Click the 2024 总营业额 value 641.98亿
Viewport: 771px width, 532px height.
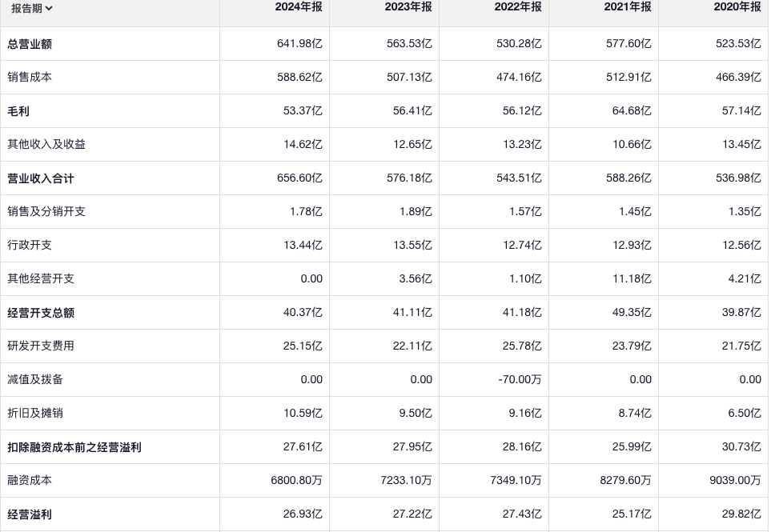pyautogui.click(x=299, y=44)
